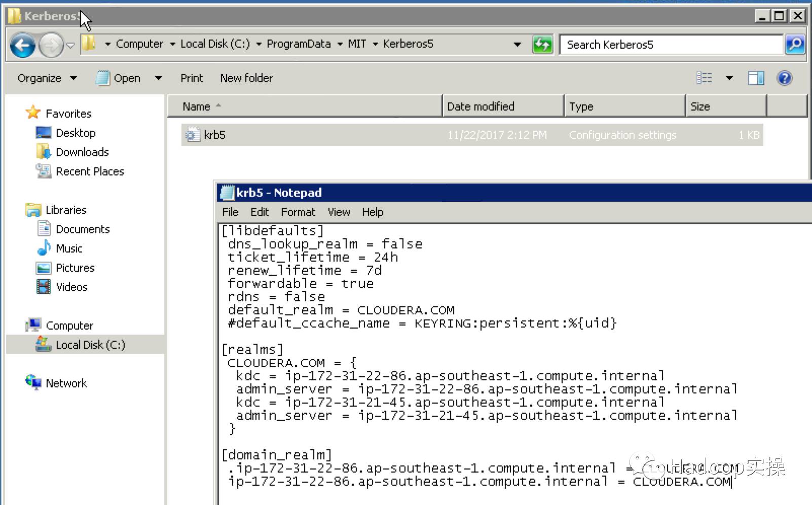Screen dimensions: 812x505
Task: Open the View menu in Notepad
Action: (339, 212)
